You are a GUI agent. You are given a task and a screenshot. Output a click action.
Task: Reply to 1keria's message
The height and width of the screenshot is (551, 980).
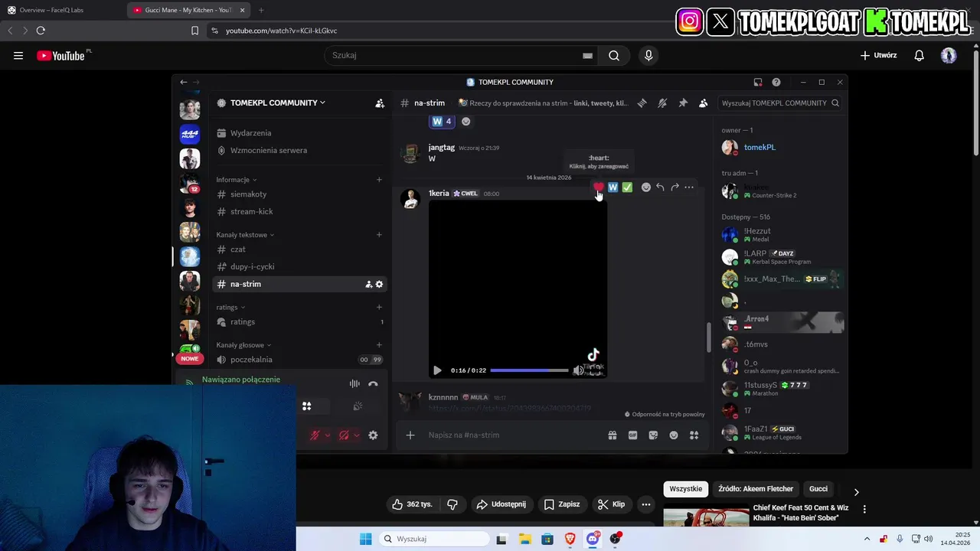[660, 187]
